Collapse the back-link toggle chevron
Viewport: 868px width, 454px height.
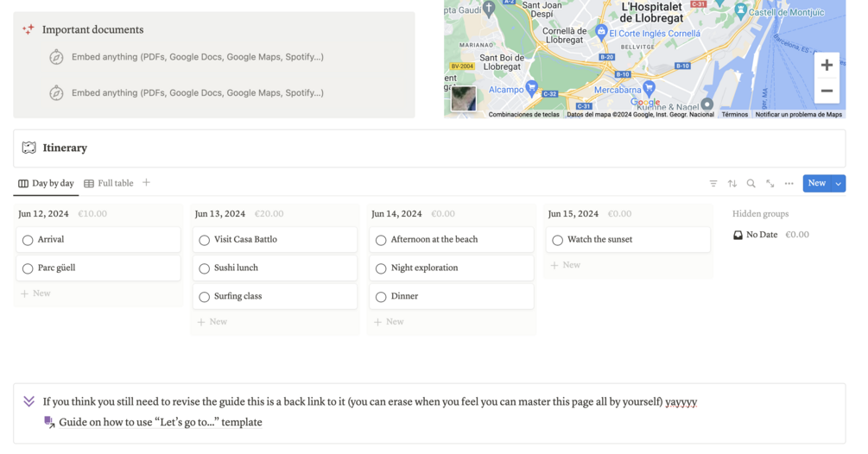pyautogui.click(x=29, y=401)
